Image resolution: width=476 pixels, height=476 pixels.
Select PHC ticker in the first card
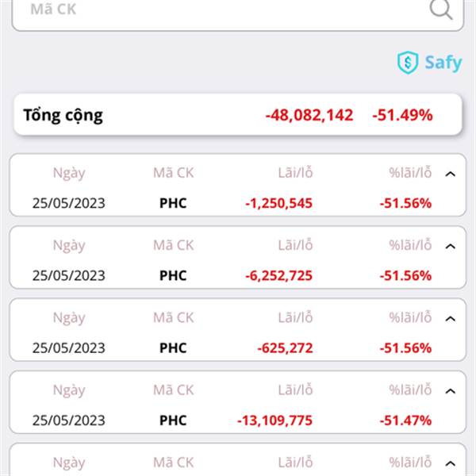coord(173,203)
